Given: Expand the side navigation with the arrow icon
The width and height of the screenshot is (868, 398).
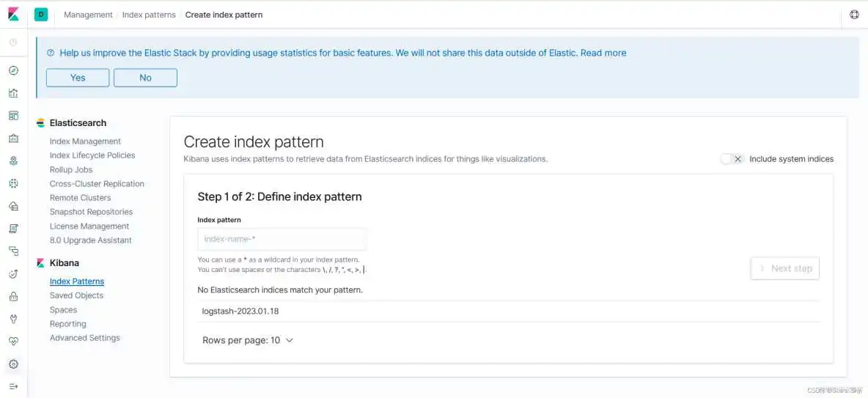Looking at the screenshot, I should click(13, 386).
